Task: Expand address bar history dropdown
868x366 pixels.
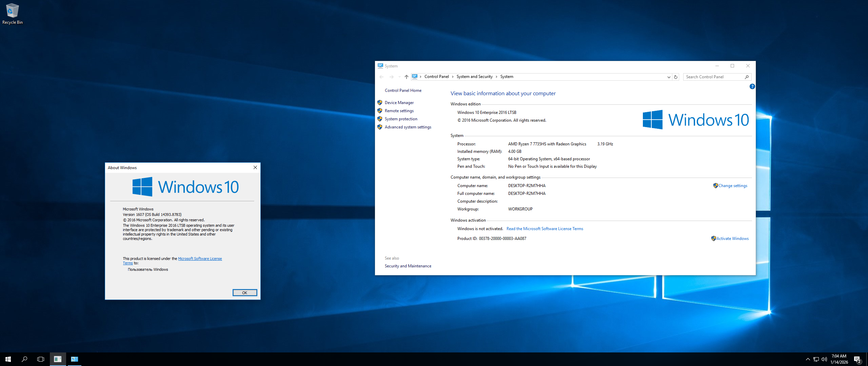Action: pos(669,77)
